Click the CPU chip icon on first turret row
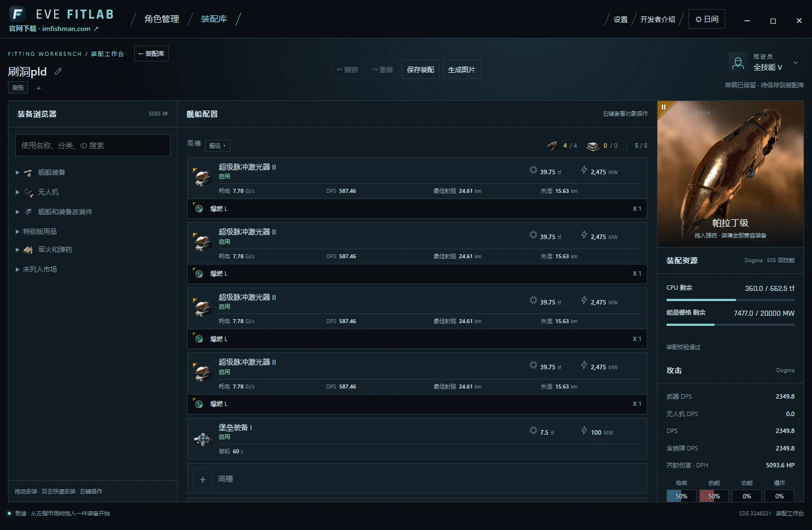Image resolution: width=812 pixels, height=530 pixels. pos(533,170)
